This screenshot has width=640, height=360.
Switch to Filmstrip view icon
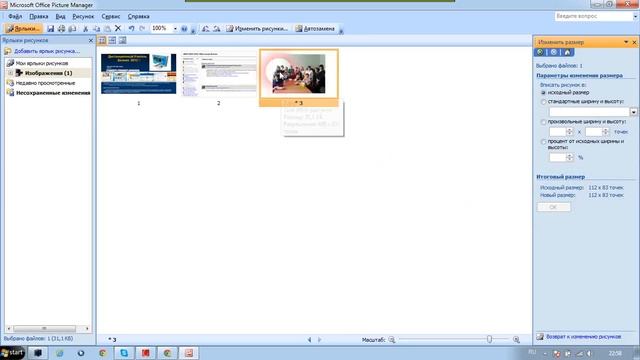(x=112, y=40)
